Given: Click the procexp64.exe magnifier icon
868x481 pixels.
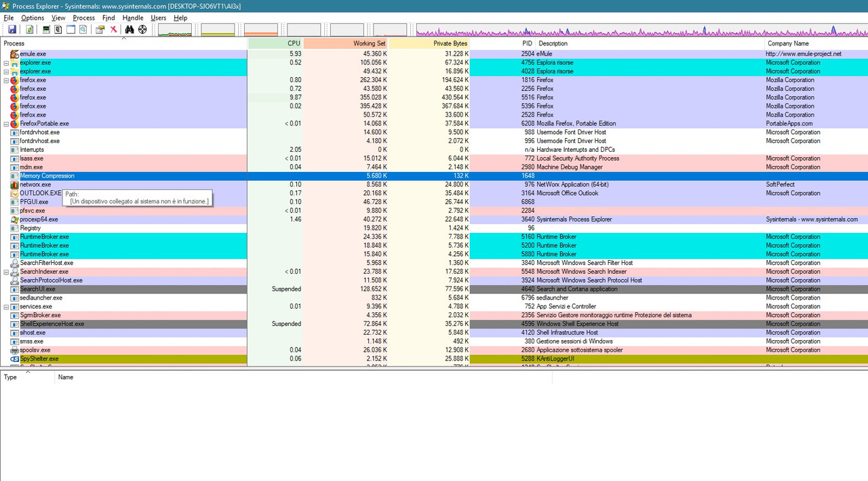Looking at the screenshot, I should click(x=14, y=219).
